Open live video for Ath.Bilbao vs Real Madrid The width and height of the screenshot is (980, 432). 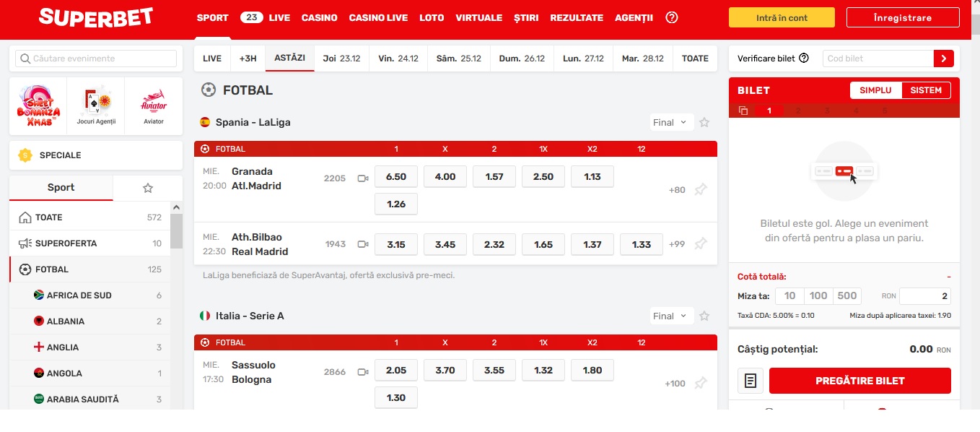(x=363, y=244)
